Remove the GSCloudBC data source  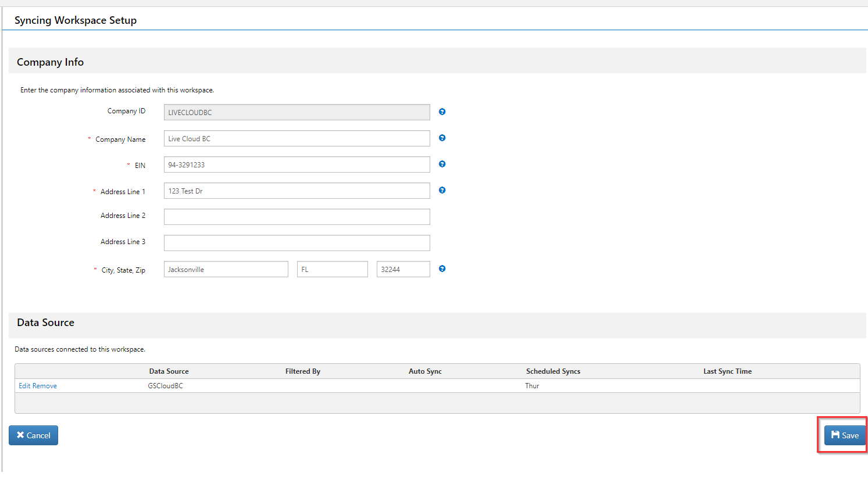pos(45,386)
